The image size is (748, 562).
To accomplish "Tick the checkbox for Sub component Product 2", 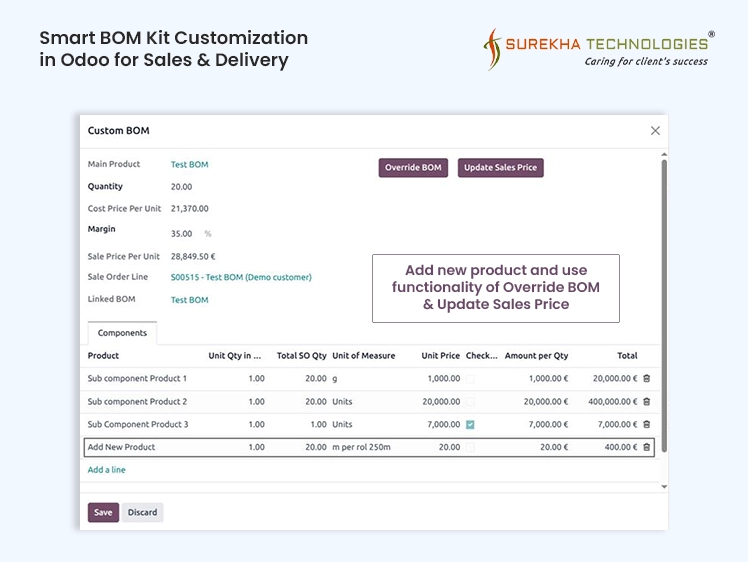I will 470,402.
